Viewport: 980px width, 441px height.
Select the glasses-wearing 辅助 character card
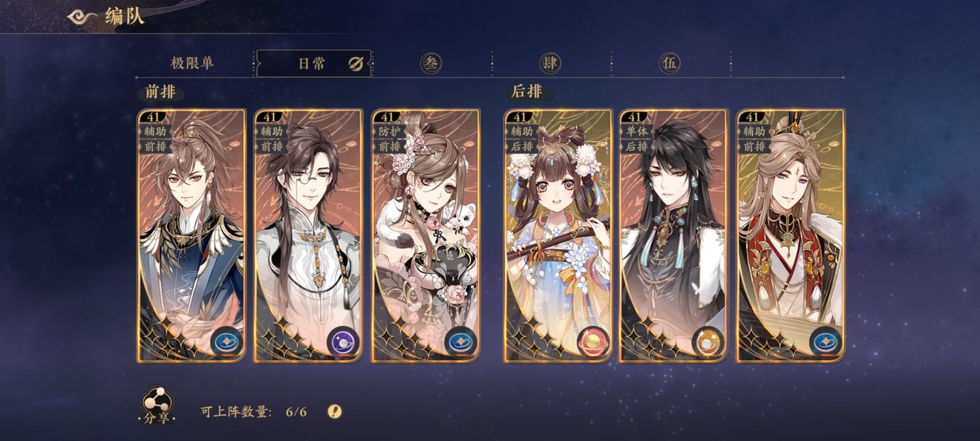pyautogui.click(x=308, y=235)
